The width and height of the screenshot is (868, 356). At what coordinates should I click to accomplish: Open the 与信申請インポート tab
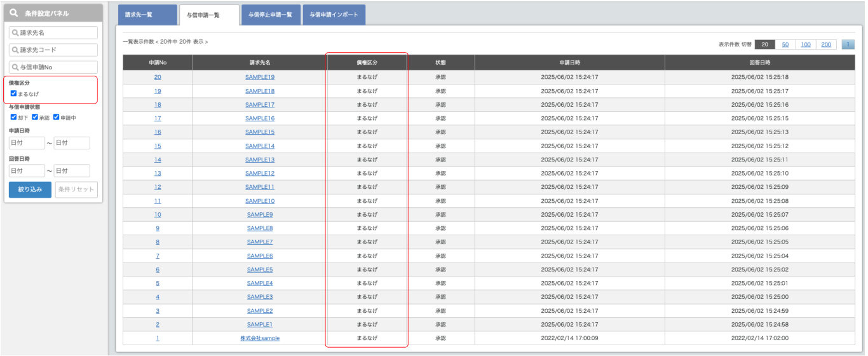[x=334, y=15]
